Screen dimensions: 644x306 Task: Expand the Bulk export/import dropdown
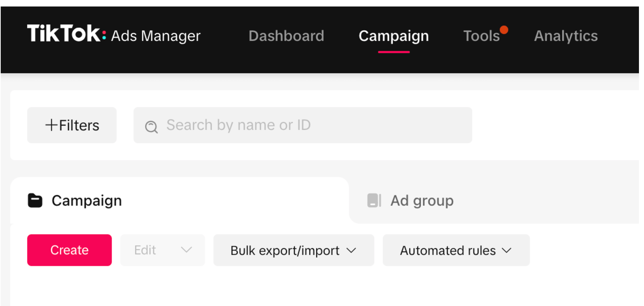pos(294,250)
